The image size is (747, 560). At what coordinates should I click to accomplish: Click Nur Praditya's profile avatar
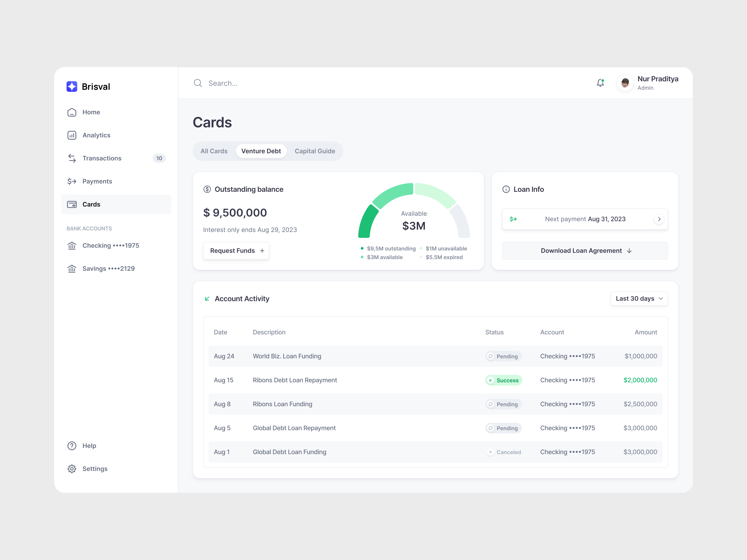[x=625, y=83]
